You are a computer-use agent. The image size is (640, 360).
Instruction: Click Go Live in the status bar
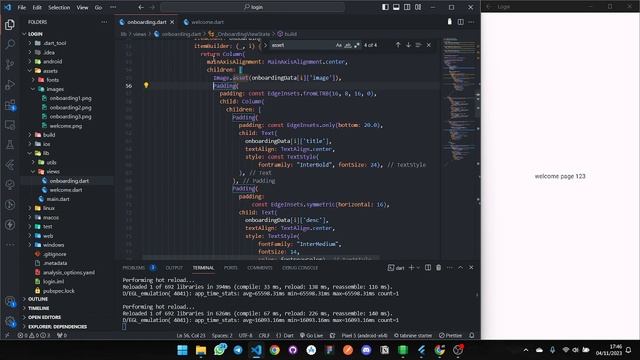(311, 336)
